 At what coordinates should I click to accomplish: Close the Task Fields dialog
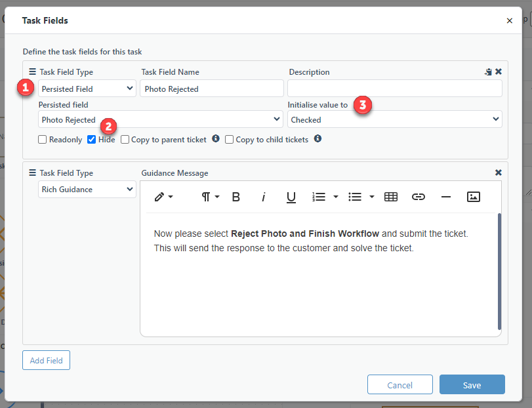509,21
